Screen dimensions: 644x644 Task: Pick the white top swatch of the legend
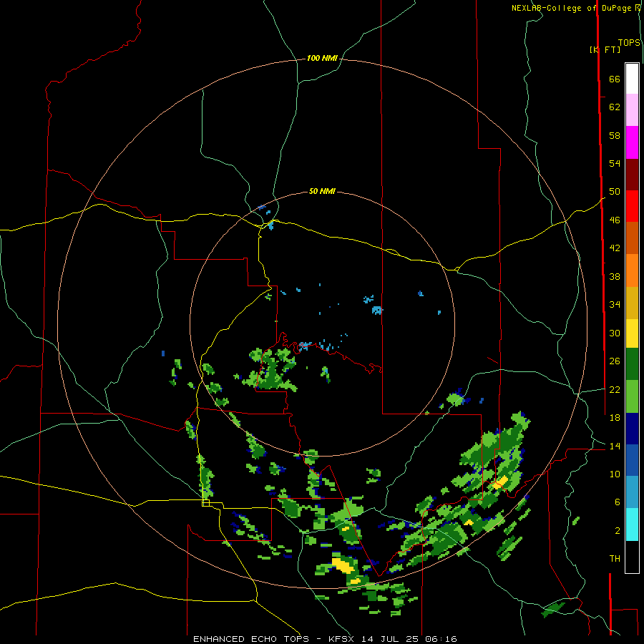[632, 79]
